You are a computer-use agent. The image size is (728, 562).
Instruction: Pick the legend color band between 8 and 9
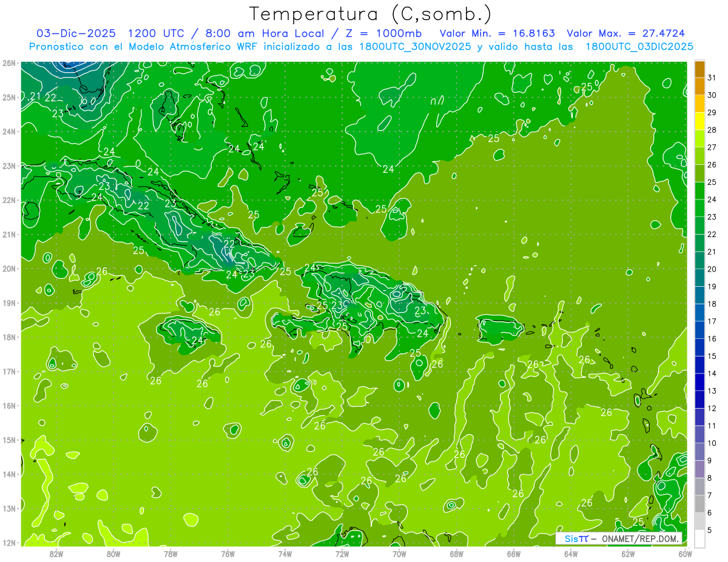tap(699, 469)
